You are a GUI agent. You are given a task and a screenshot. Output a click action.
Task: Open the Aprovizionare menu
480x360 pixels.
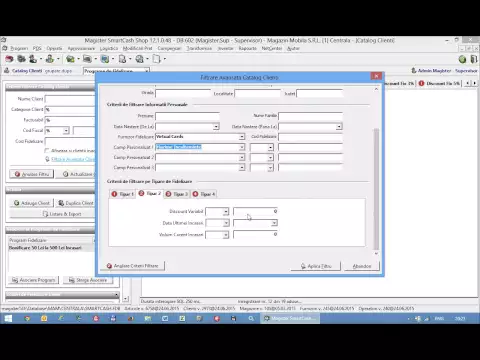point(81,48)
